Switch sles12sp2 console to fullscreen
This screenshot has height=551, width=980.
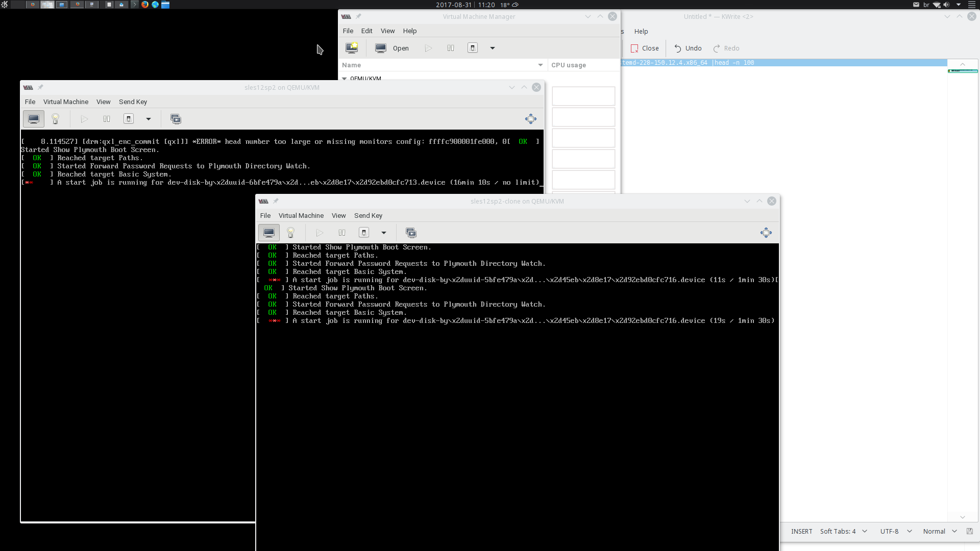(x=531, y=119)
